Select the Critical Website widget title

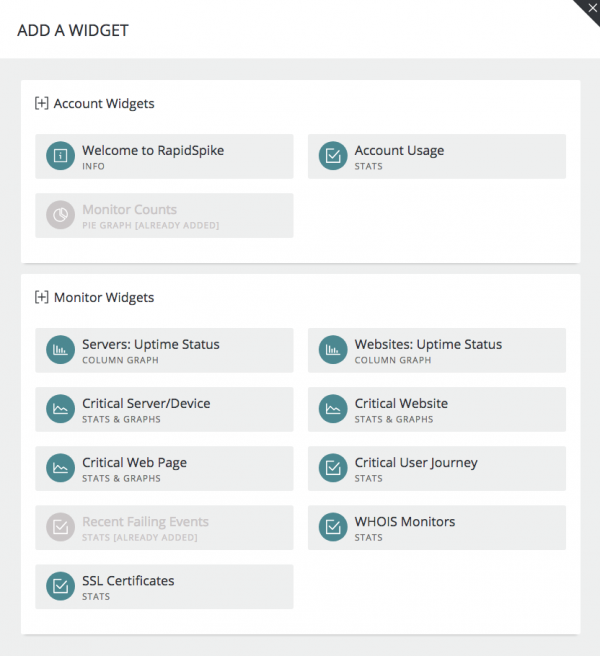(x=401, y=403)
